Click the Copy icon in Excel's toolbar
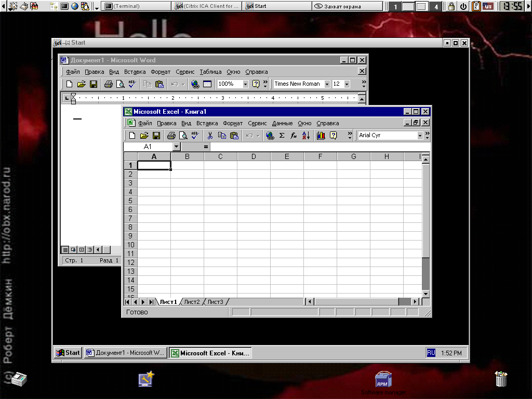The width and height of the screenshot is (532, 399). coord(222,136)
